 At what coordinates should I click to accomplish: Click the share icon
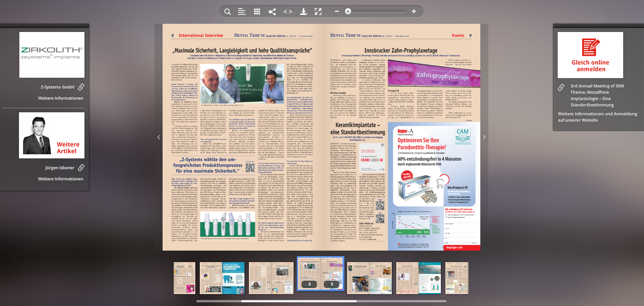tap(272, 12)
